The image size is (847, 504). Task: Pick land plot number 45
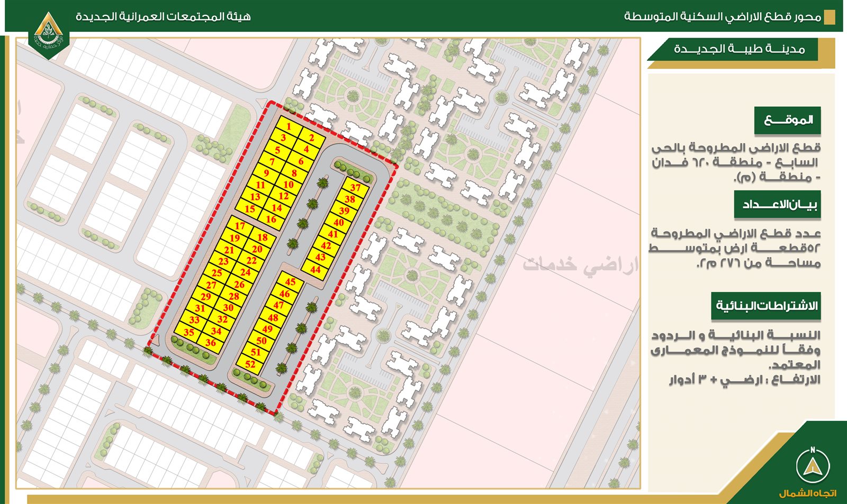290,282
